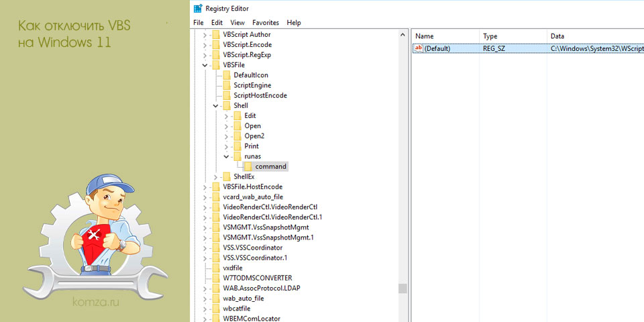This screenshot has height=322, width=644.
Task: Click the VBSFile folder icon
Action: click(x=216, y=65)
